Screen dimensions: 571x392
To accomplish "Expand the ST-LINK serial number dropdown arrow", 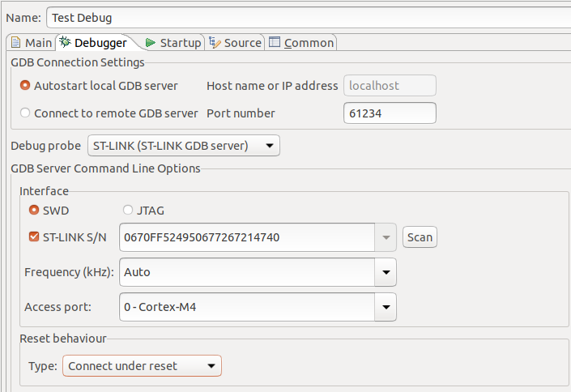I will (386, 237).
